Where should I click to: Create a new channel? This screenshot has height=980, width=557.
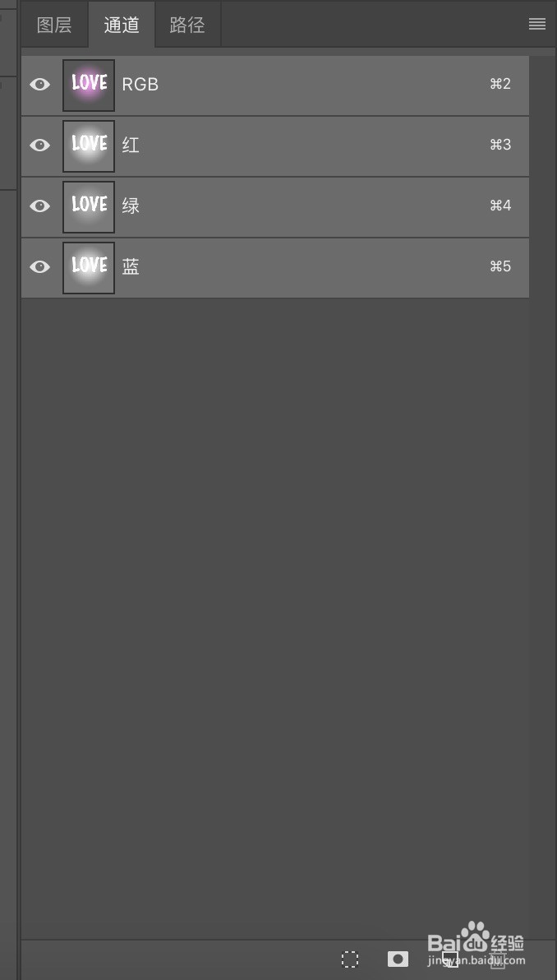[x=450, y=959]
